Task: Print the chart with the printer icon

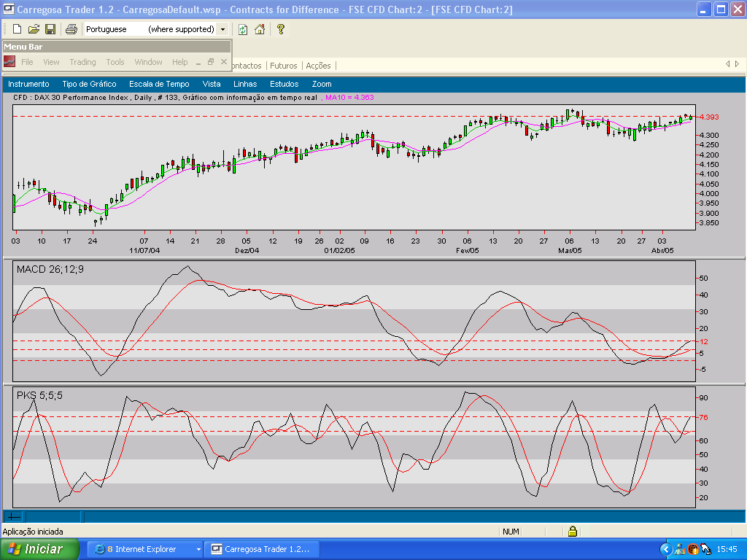Action: click(x=71, y=29)
